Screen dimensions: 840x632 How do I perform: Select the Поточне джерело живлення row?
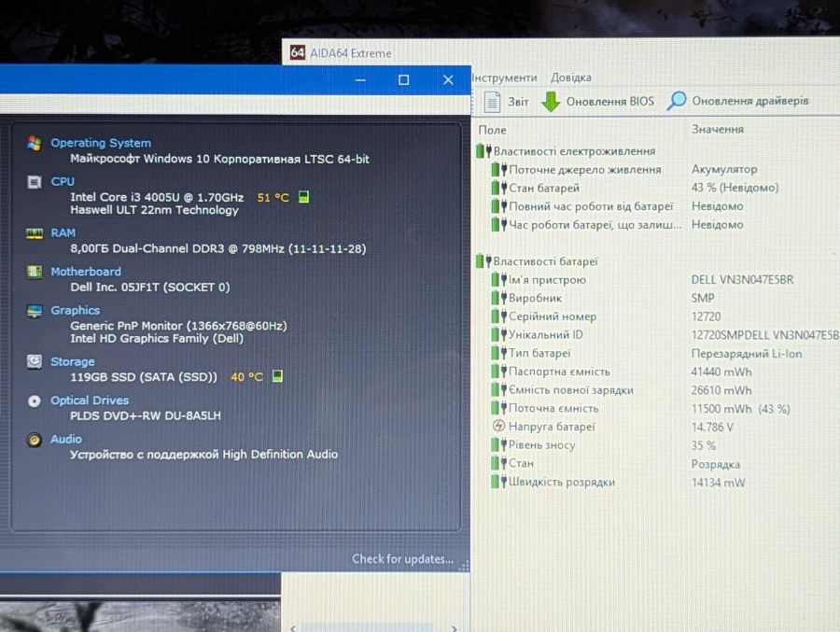[x=664, y=170]
